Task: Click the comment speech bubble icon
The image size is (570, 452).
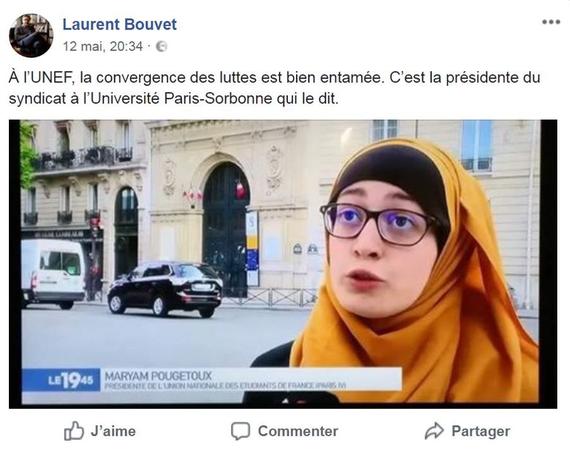Action: [240, 431]
